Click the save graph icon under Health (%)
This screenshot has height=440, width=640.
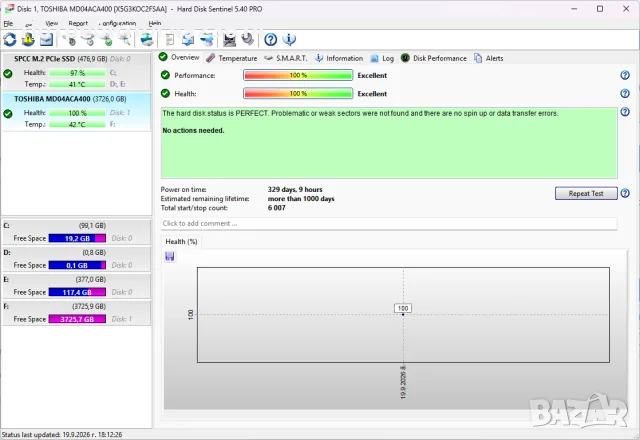[x=170, y=256]
